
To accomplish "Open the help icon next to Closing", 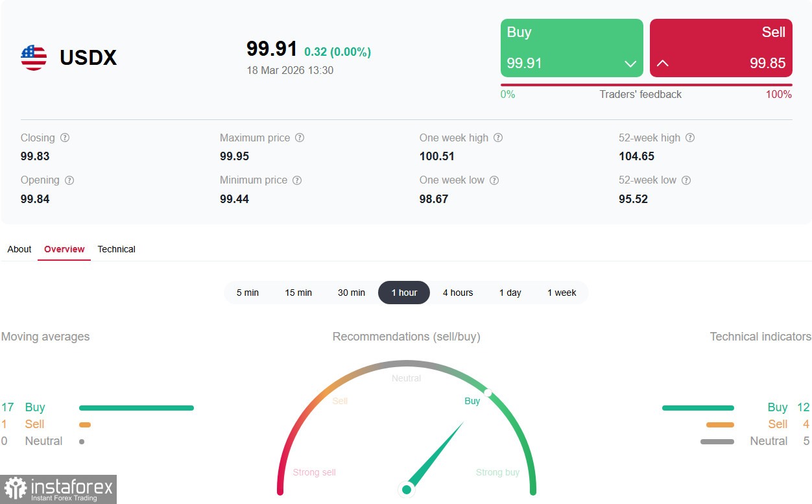I will pyautogui.click(x=65, y=138).
